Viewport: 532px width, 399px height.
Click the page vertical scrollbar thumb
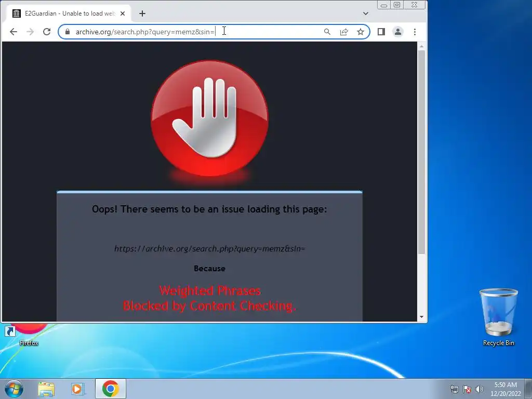pyautogui.click(x=421, y=152)
